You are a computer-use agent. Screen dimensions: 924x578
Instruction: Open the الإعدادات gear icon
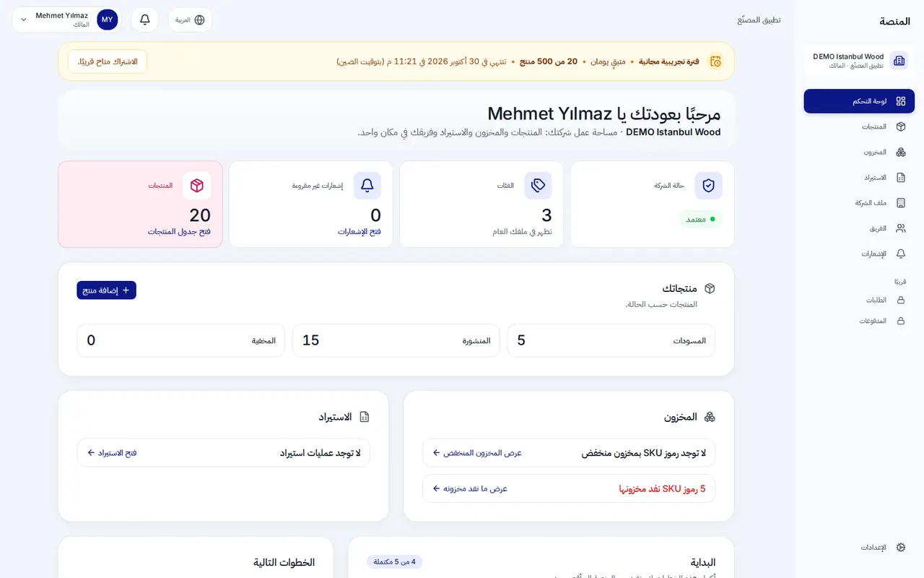click(x=900, y=548)
